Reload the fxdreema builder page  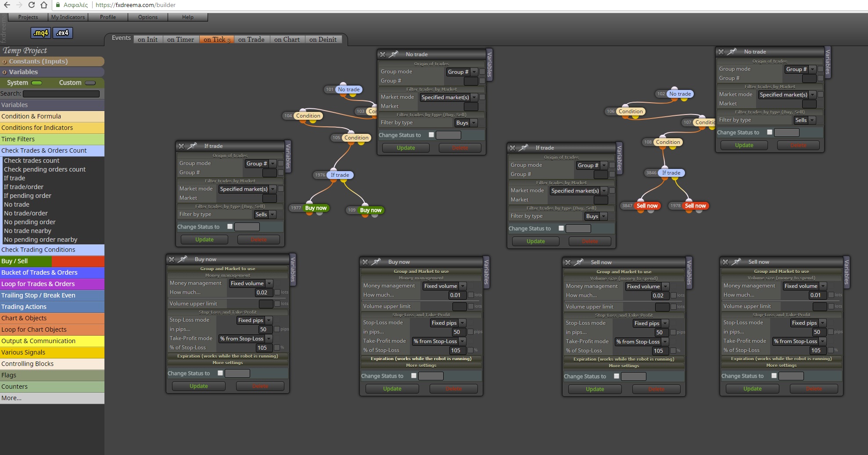click(x=32, y=5)
